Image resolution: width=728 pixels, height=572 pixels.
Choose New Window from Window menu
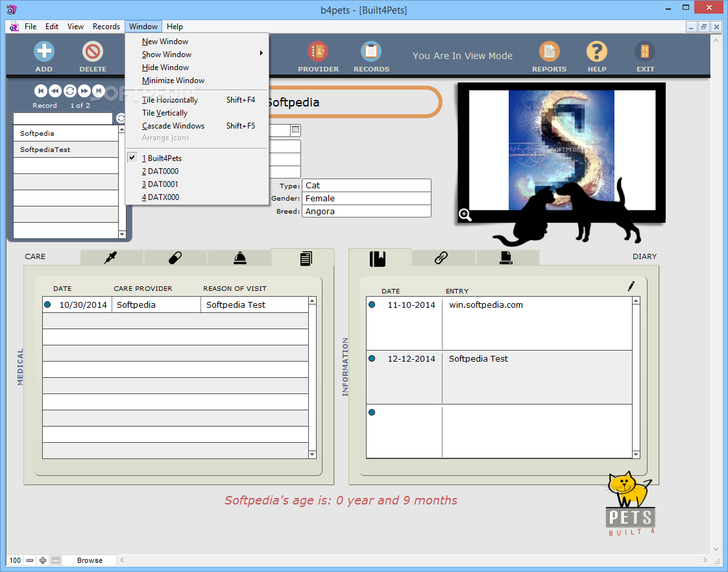197,42
